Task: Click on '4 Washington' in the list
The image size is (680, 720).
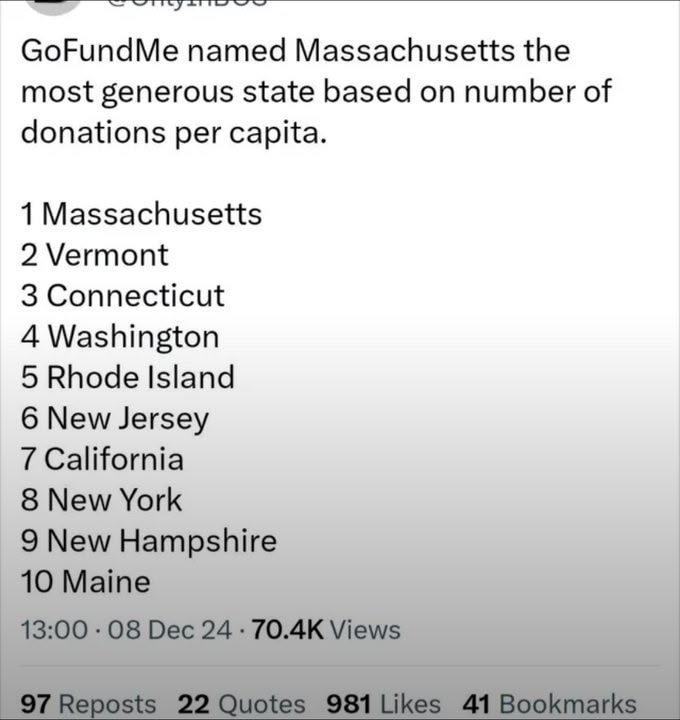Action: (x=120, y=337)
